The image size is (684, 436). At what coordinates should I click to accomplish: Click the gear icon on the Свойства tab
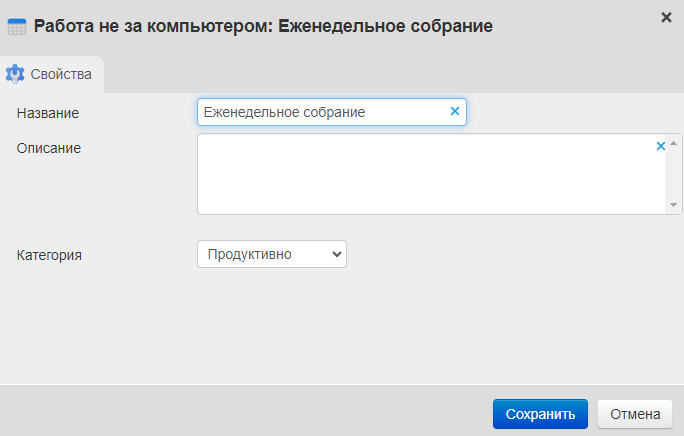pyautogui.click(x=15, y=74)
